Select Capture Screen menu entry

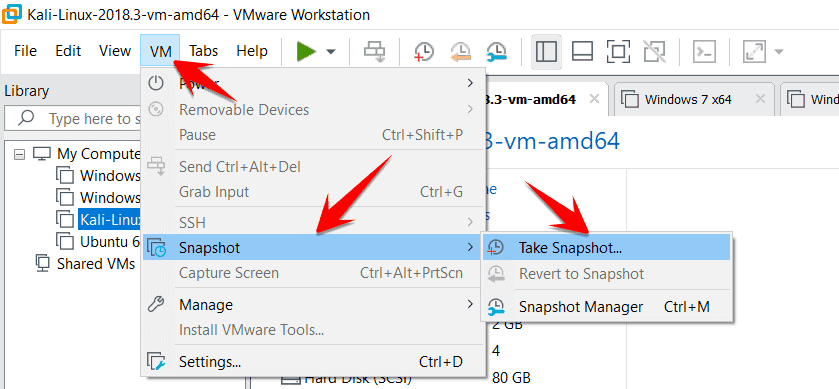[x=313, y=273]
